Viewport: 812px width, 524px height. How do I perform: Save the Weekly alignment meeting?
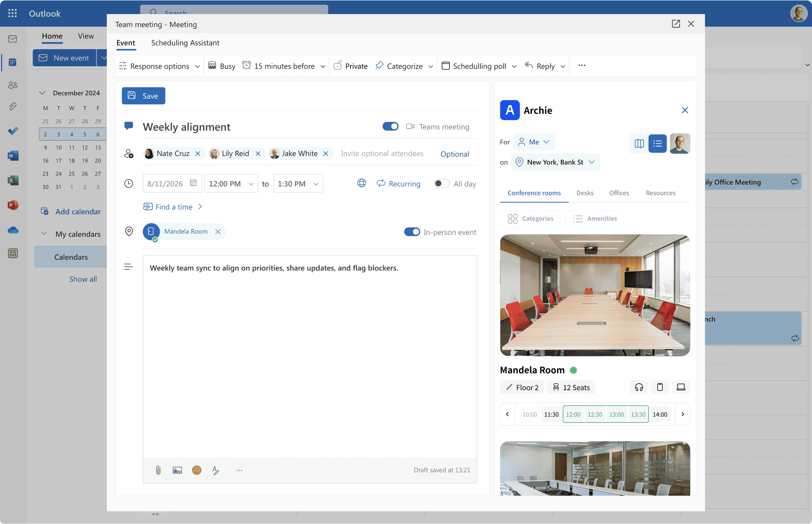click(143, 96)
